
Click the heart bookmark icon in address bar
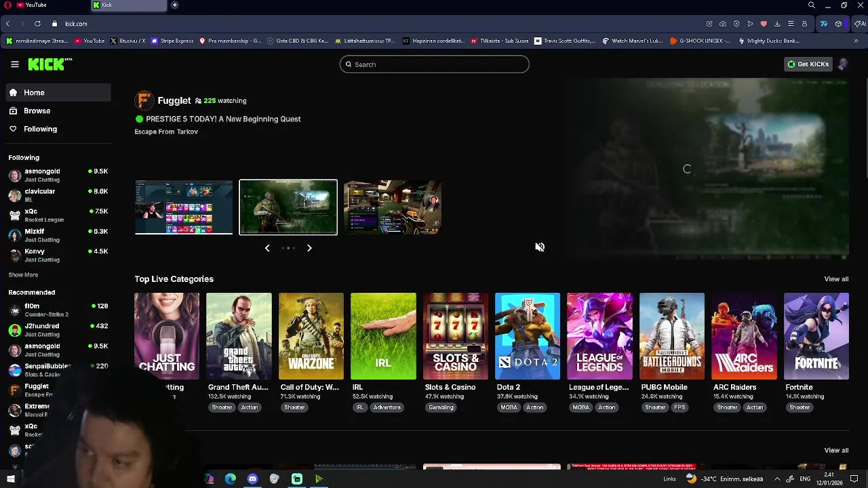click(764, 24)
